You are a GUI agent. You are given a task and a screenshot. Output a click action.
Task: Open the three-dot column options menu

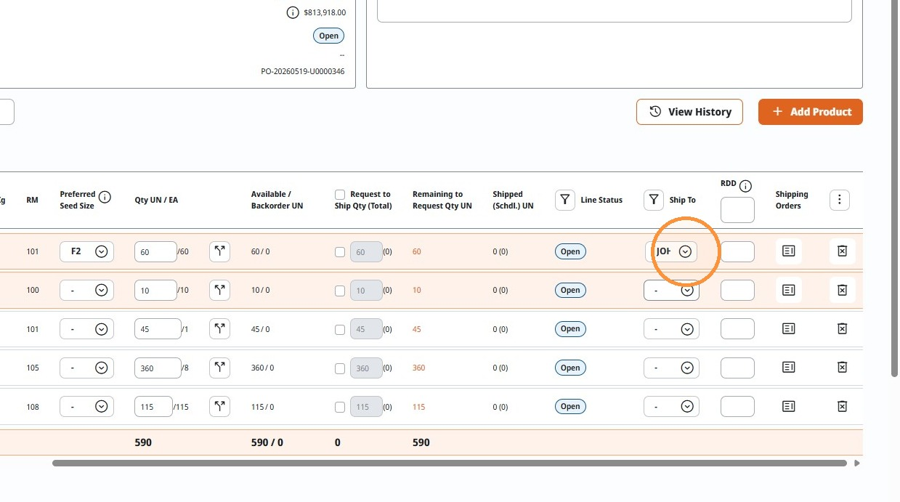(839, 200)
